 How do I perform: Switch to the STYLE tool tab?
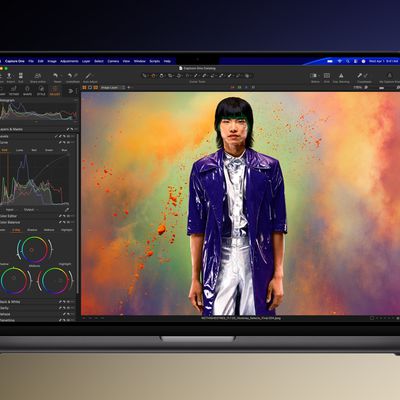[41, 89]
